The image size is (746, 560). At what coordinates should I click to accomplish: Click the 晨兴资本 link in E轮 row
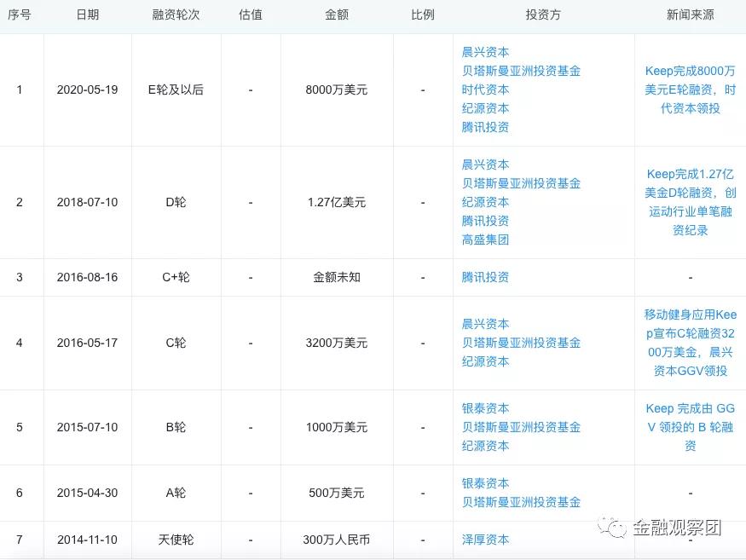click(x=486, y=50)
